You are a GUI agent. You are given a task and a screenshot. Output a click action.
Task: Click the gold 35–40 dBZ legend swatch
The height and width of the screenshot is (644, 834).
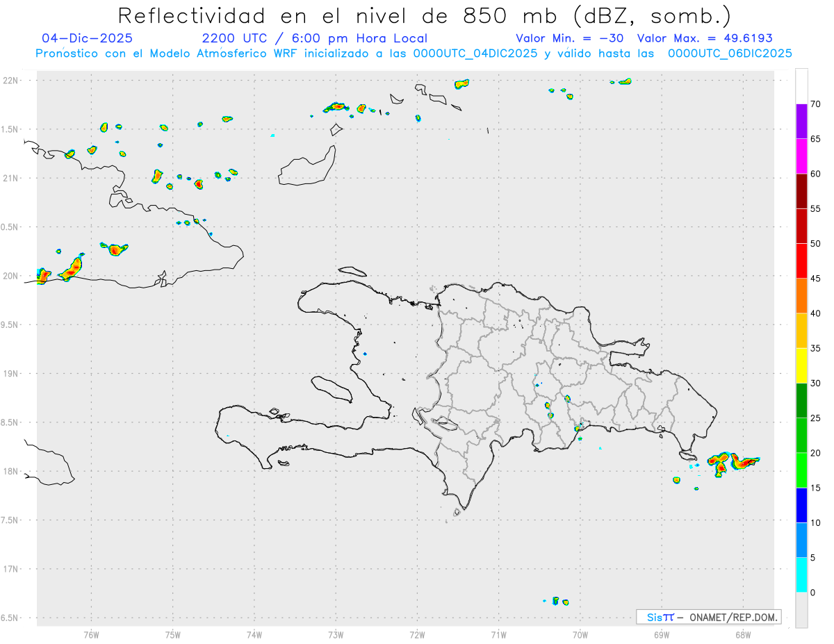pyautogui.click(x=801, y=330)
